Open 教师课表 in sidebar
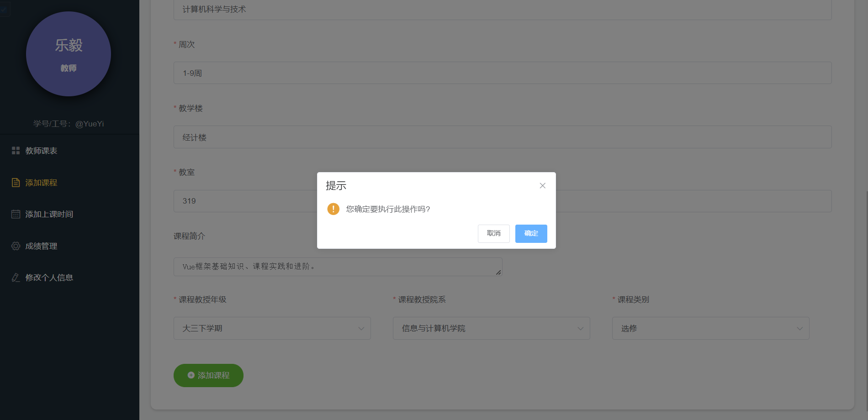868x420 pixels. pos(69,151)
